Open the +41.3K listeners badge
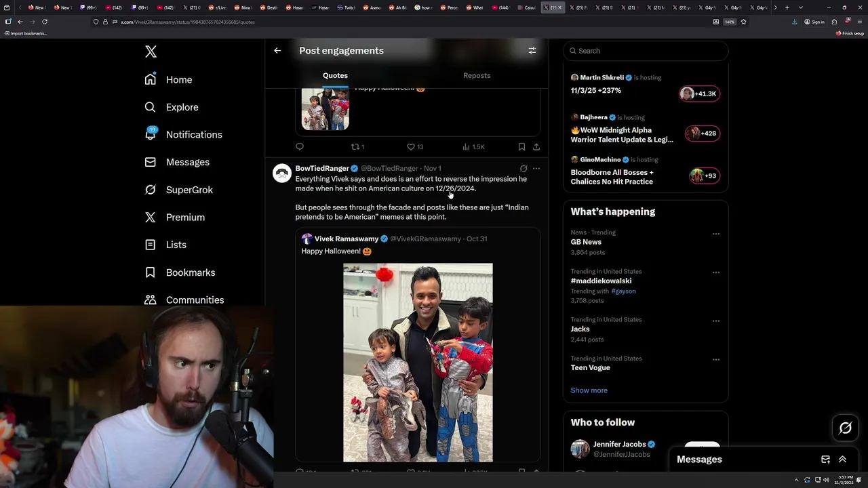Viewport: 868px width, 488px height. [x=699, y=94]
